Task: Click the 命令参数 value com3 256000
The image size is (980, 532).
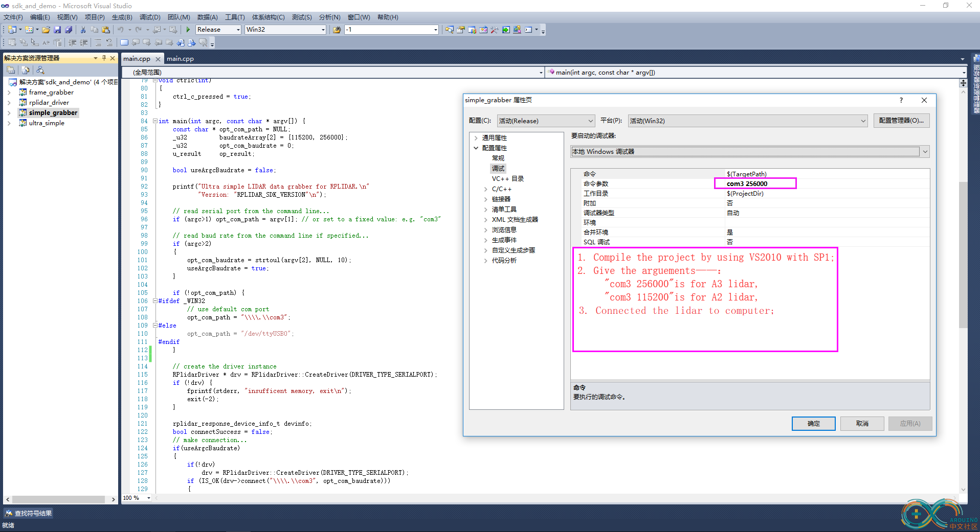Action: (x=747, y=184)
